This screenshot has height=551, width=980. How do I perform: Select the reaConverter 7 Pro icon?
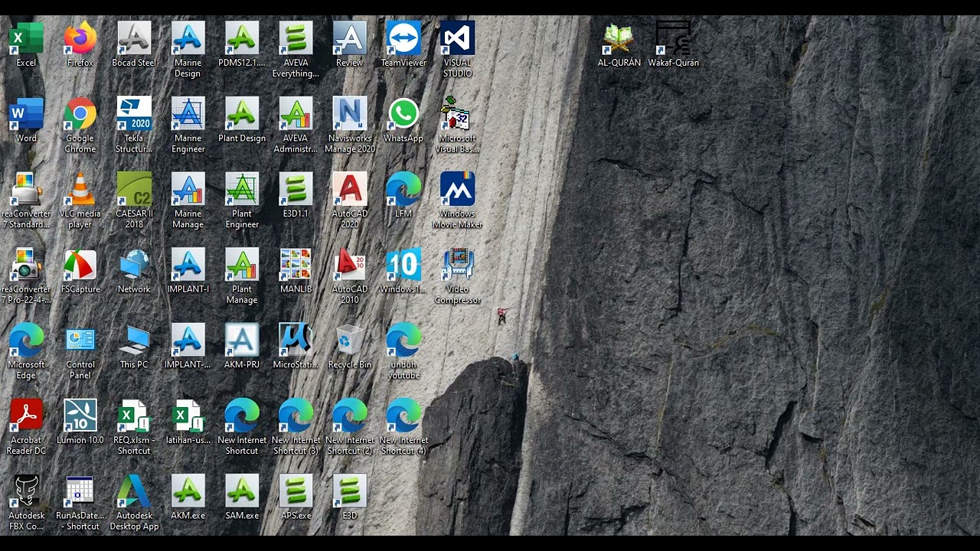(26, 265)
